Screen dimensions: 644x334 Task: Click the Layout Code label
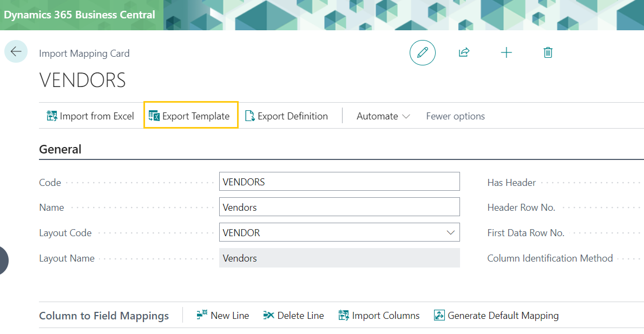65,232
